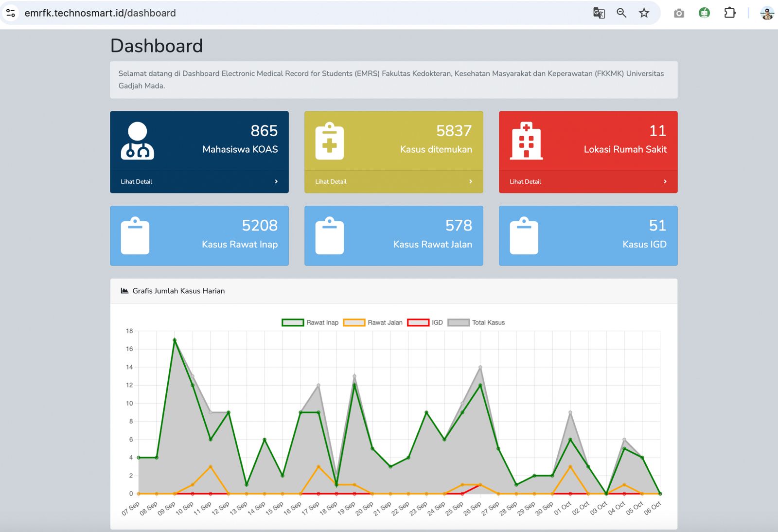The width and height of the screenshot is (778, 532).
Task: Toggle the Rawat Inap legend series
Action: pyautogui.click(x=310, y=322)
